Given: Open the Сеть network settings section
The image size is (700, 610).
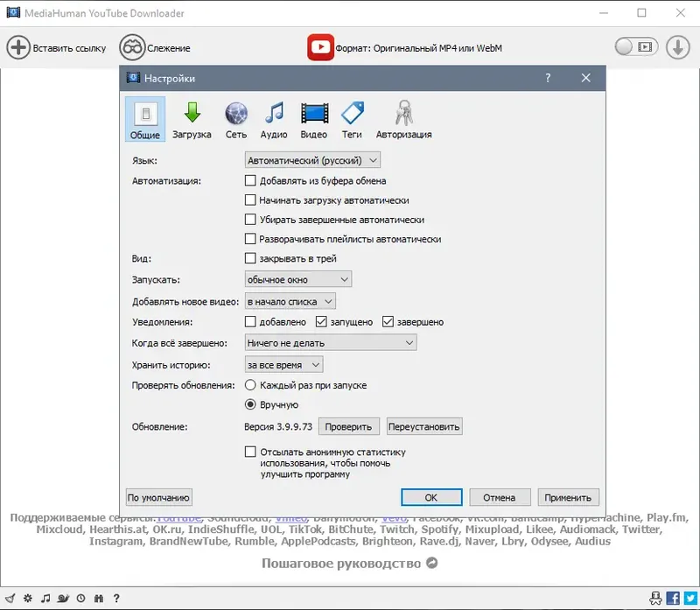Looking at the screenshot, I should 234,119.
